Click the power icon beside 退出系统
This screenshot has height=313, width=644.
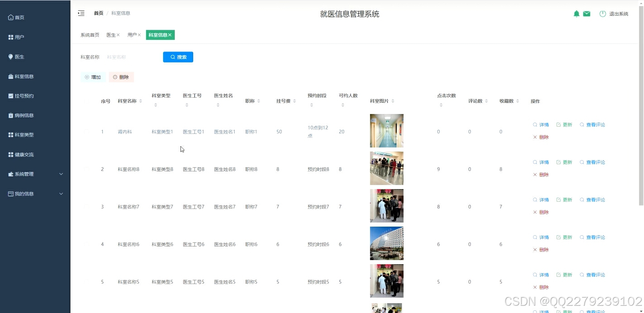click(x=602, y=14)
